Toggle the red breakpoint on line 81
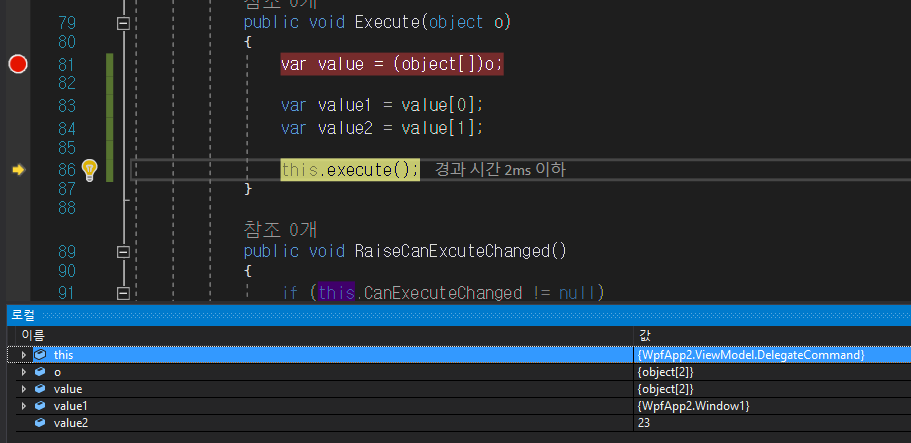 coord(18,64)
